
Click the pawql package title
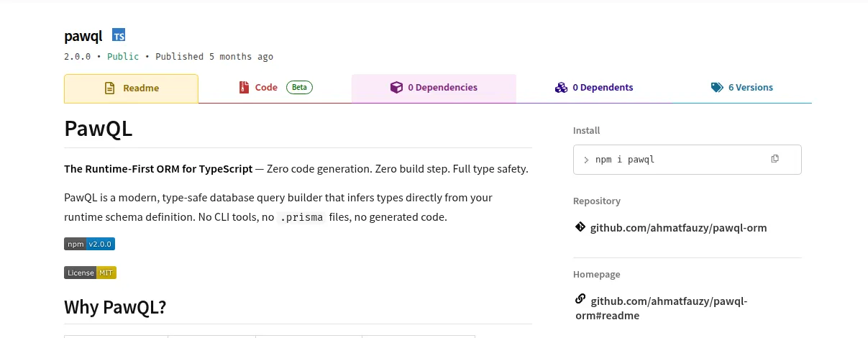tap(83, 36)
